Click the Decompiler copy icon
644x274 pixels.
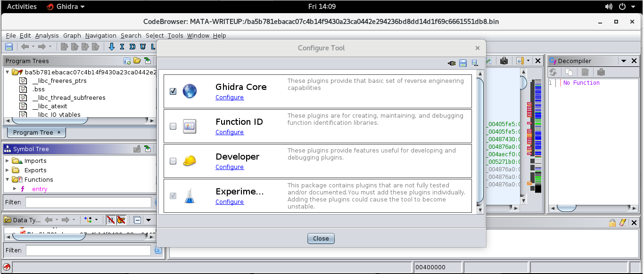(569, 73)
